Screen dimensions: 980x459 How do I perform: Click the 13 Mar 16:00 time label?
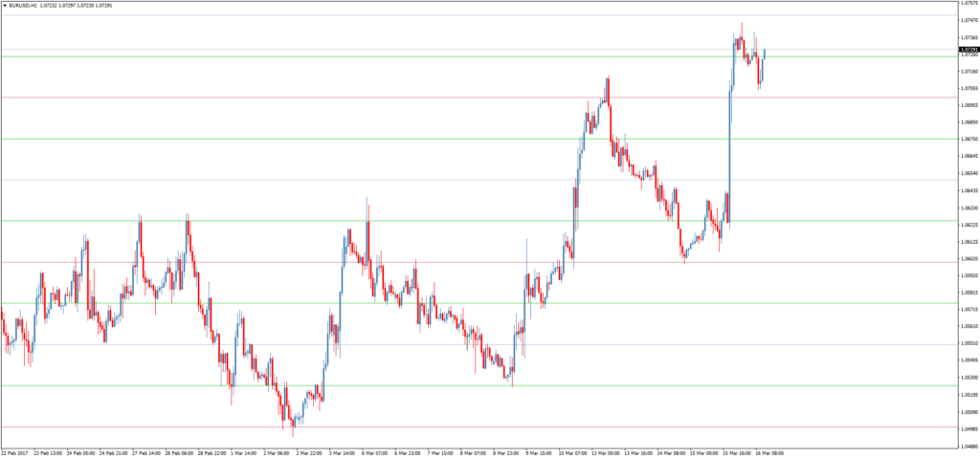click(638, 453)
